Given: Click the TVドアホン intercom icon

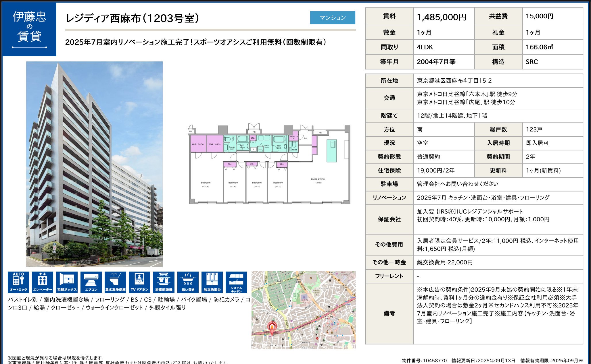Looking at the screenshot, I should coord(139,282).
